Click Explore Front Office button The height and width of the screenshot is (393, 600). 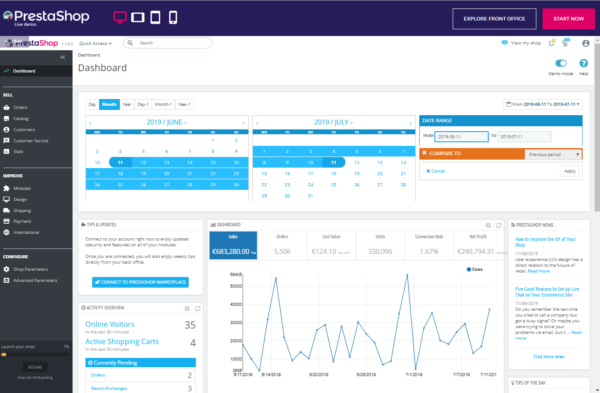[x=494, y=19]
